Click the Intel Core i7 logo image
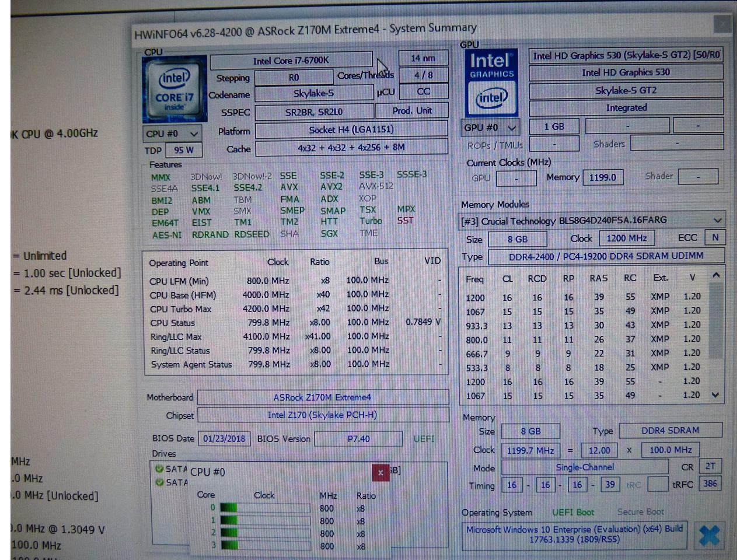This screenshot has height=560, width=747. point(174,89)
